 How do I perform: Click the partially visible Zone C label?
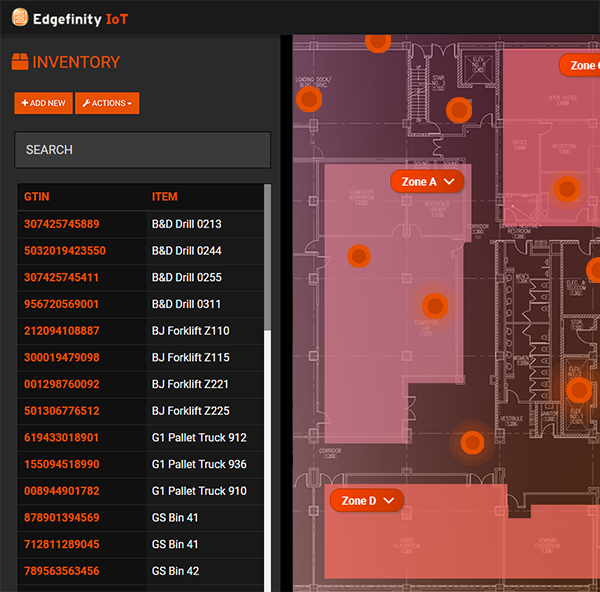580,65
